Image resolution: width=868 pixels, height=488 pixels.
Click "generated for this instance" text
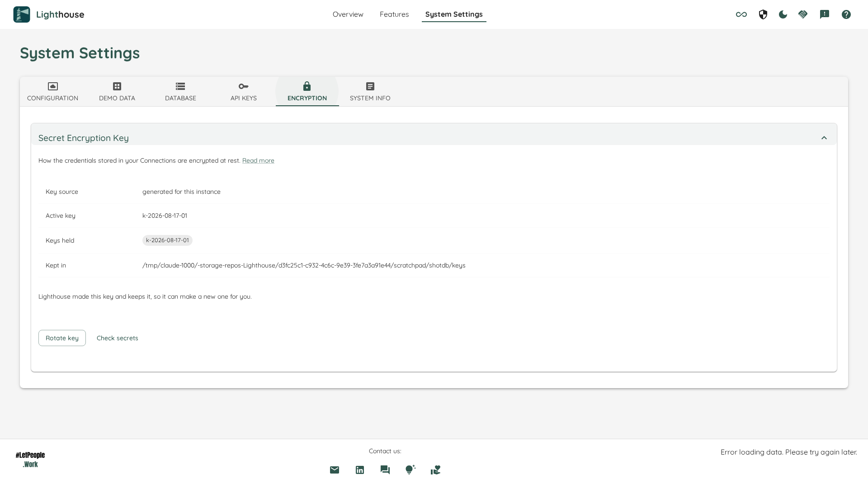pos(181,192)
